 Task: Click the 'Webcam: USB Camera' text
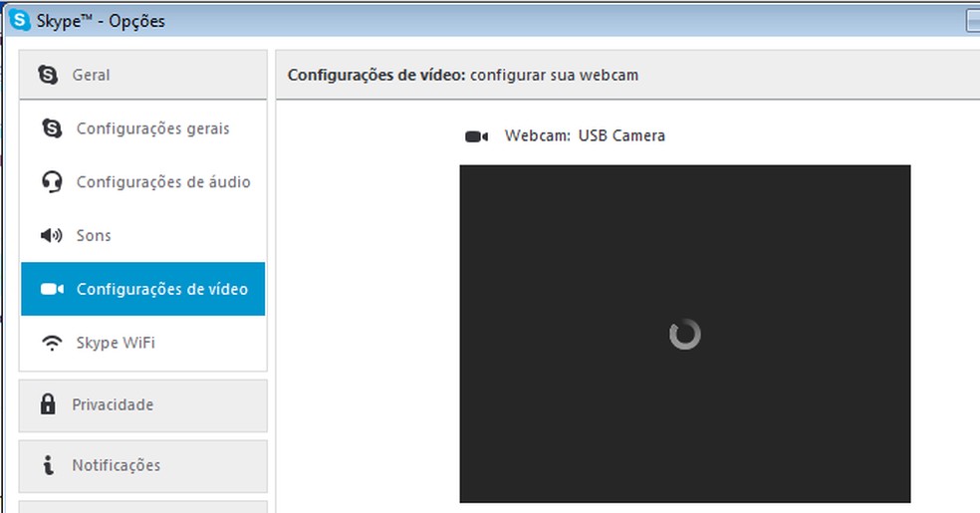pyautogui.click(x=585, y=135)
